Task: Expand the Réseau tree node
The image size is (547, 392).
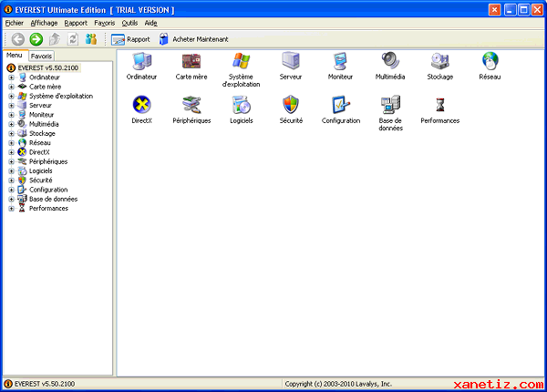Action: click(x=11, y=143)
